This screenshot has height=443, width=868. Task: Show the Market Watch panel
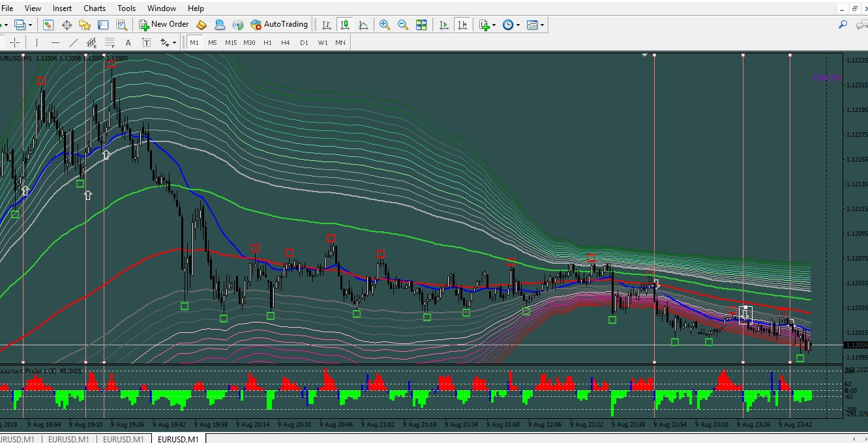point(48,25)
